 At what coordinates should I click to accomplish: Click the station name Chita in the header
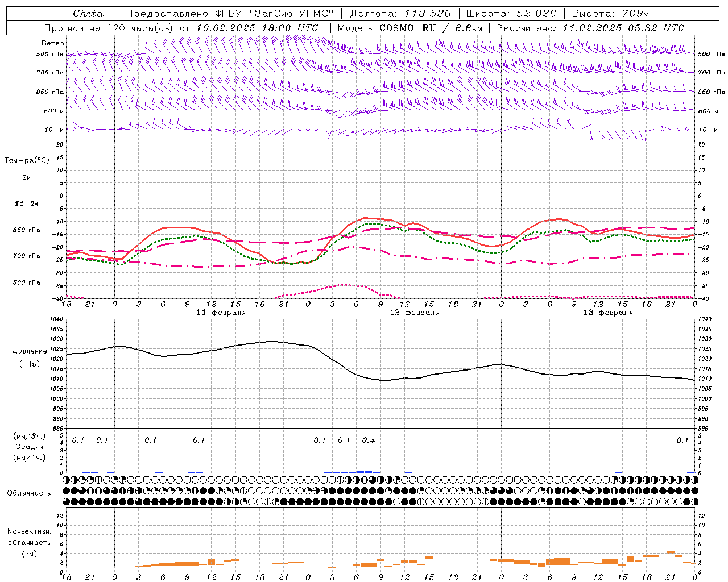[88, 14]
